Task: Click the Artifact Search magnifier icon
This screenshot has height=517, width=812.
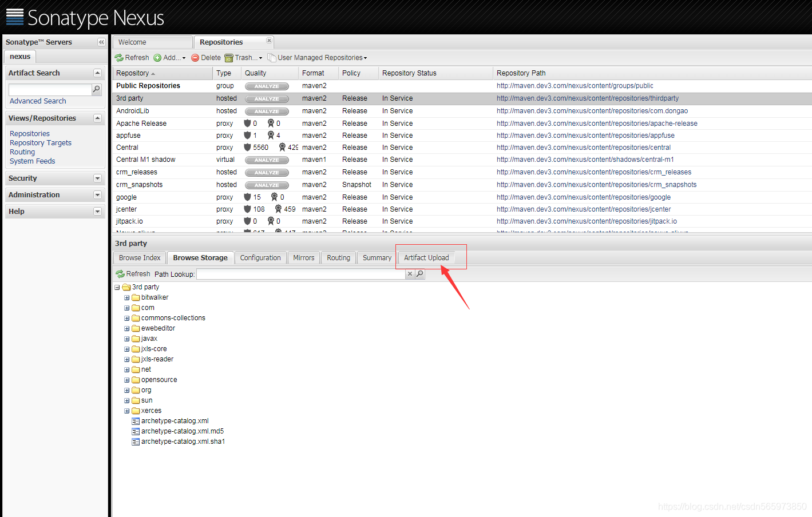Action: coord(97,89)
